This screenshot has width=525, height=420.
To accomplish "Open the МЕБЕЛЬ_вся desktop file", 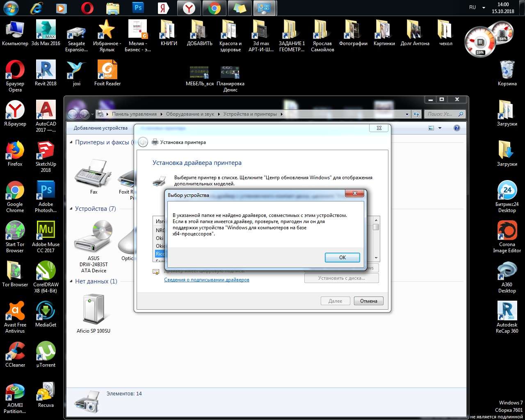I will 200,76.
